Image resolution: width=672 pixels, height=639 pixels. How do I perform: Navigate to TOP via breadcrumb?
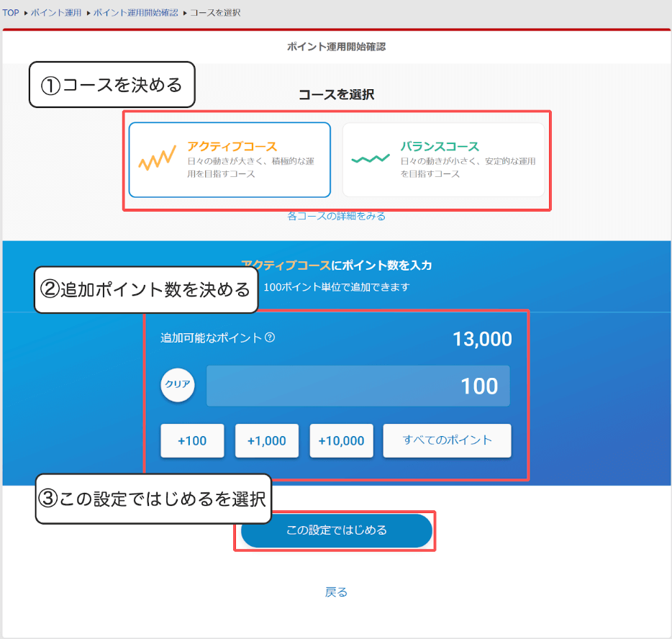click(x=10, y=12)
